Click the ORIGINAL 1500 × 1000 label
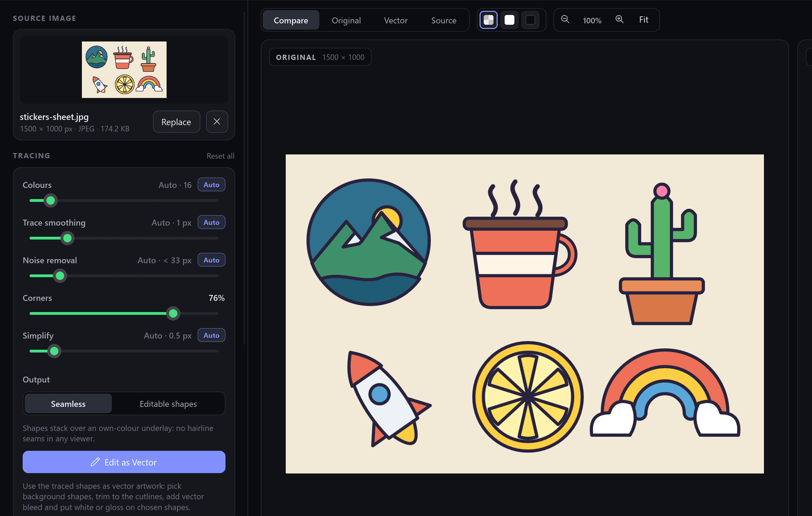The image size is (812, 516). pyautogui.click(x=320, y=57)
